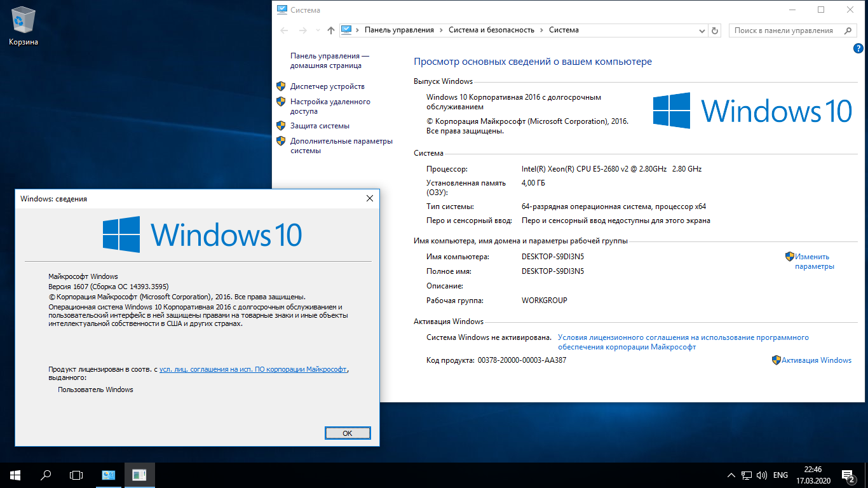The height and width of the screenshot is (488, 868).
Task: Open Панель управления — домашняя страница link
Action: (x=329, y=60)
